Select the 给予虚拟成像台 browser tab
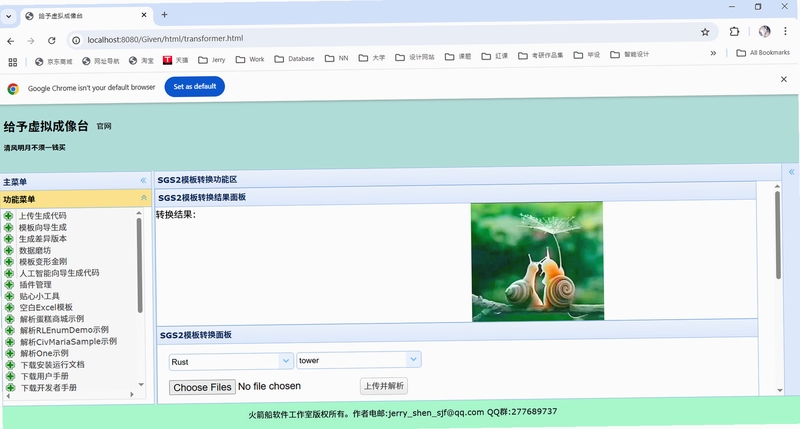 click(87, 16)
